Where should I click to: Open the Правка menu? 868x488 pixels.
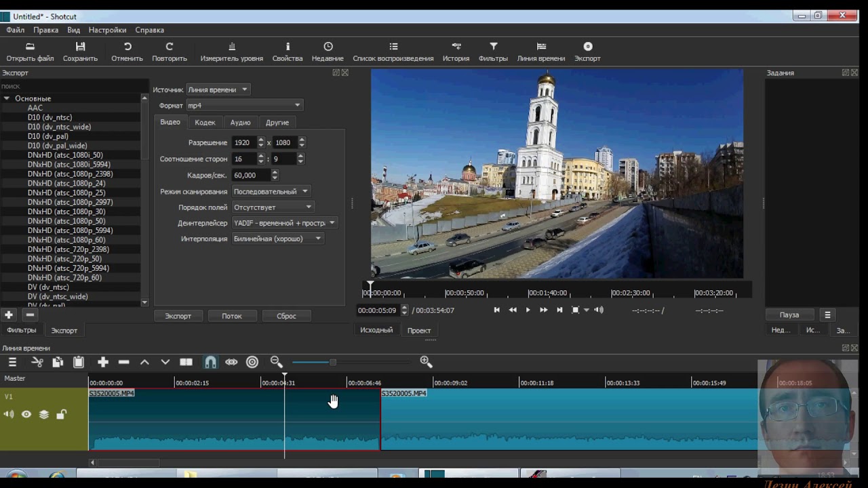(x=46, y=30)
